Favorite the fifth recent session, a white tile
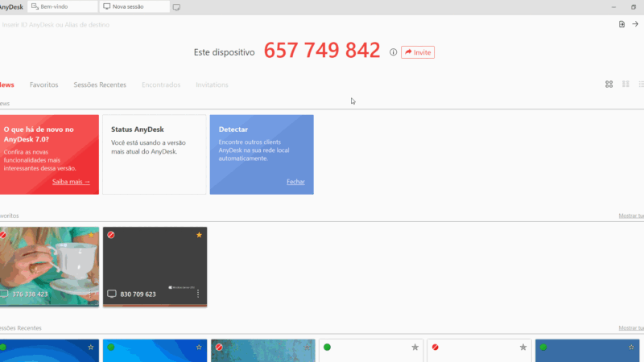Viewport: 644px width, 362px height. pos(523,348)
